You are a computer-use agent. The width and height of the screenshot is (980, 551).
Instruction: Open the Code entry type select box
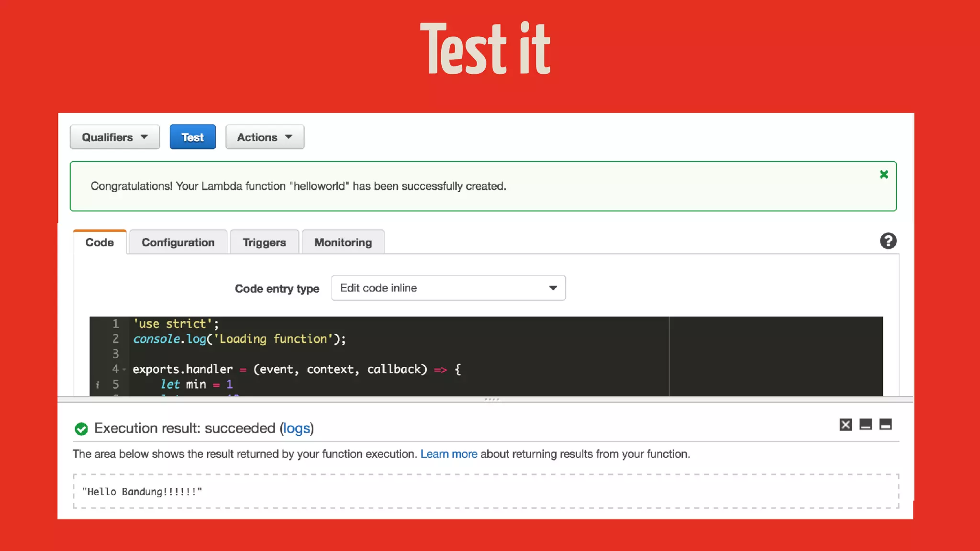pyautogui.click(x=448, y=288)
